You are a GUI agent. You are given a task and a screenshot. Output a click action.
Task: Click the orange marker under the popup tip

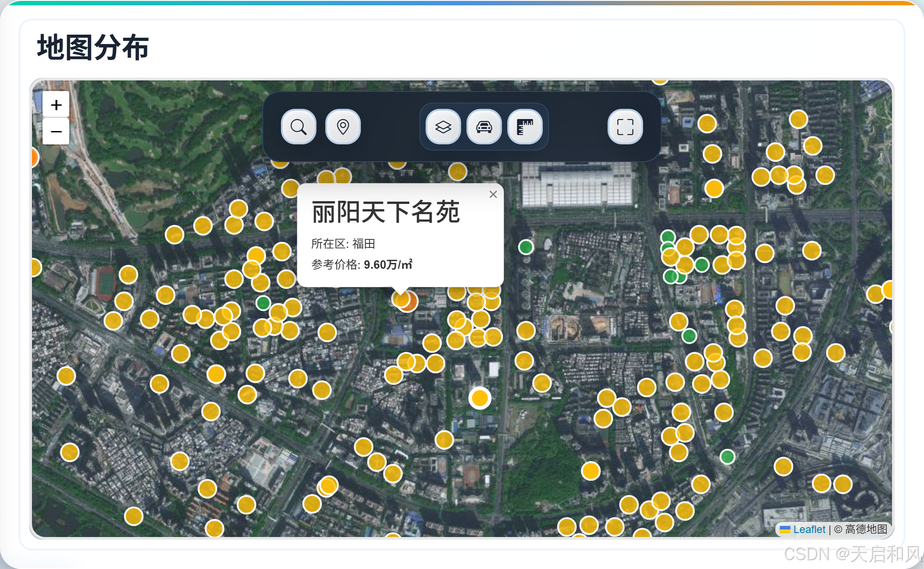(410, 302)
